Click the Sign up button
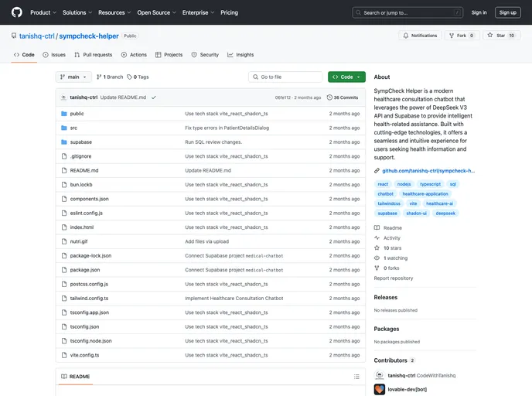The width and height of the screenshot is (532, 396). tap(507, 12)
